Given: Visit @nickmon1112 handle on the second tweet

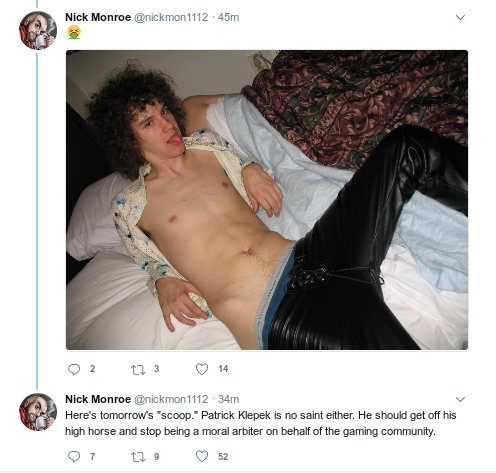Looking at the screenshot, I should 171,399.
